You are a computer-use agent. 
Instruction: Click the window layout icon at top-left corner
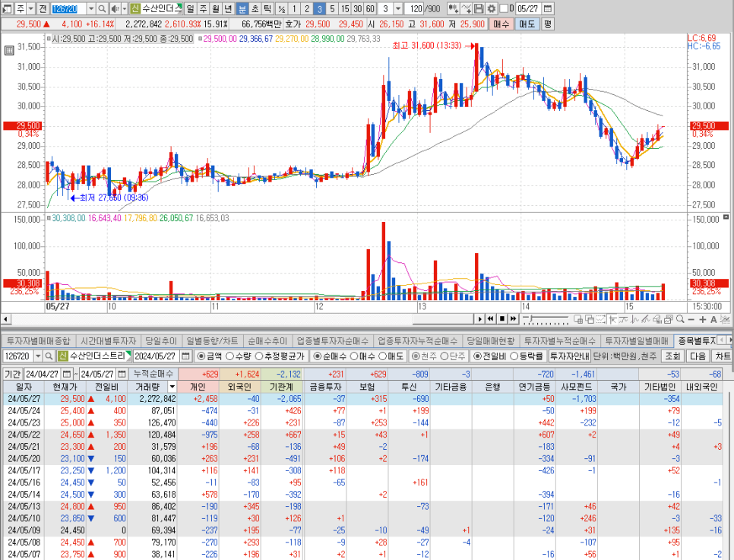[7, 8]
